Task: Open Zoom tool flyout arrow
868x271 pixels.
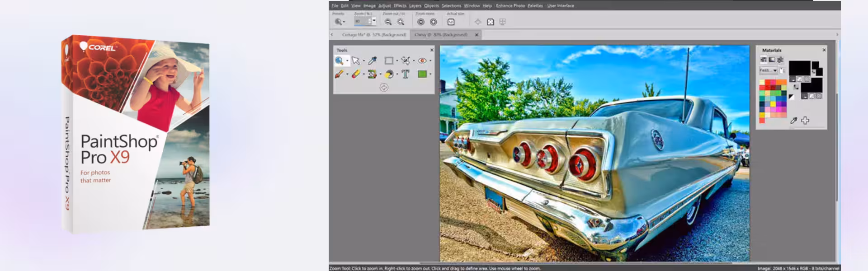Action: 347,61
